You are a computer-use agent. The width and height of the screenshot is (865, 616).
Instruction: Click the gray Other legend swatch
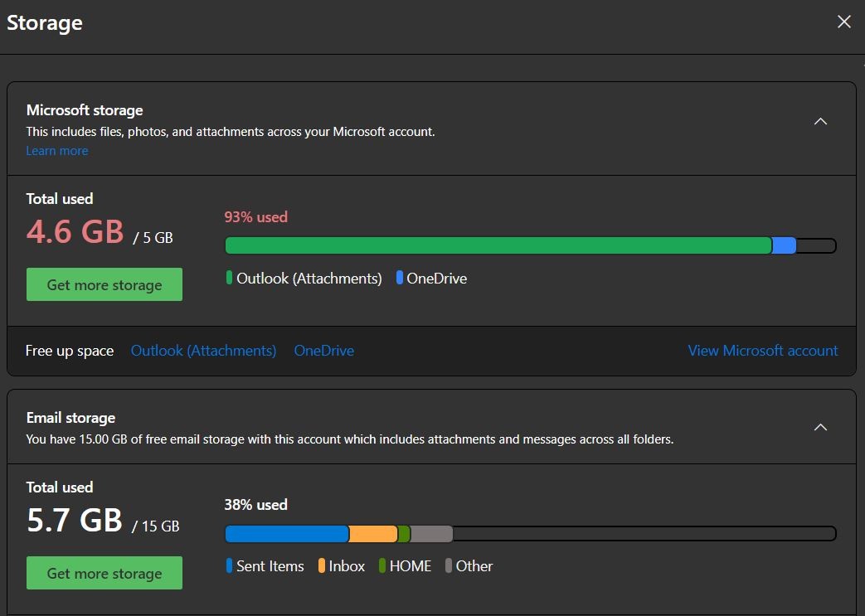coord(449,565)
